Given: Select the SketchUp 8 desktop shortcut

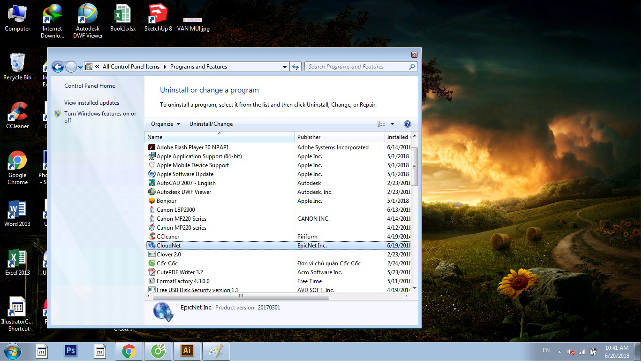Looking at the screenshot, I should tap(158, 18).
